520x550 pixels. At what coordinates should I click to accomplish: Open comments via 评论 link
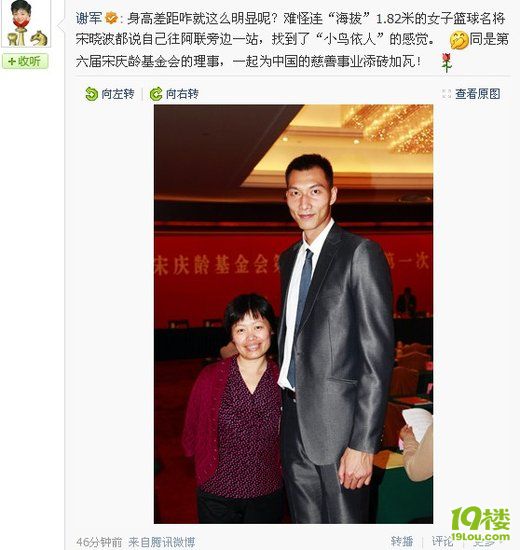tap(442, 541)
